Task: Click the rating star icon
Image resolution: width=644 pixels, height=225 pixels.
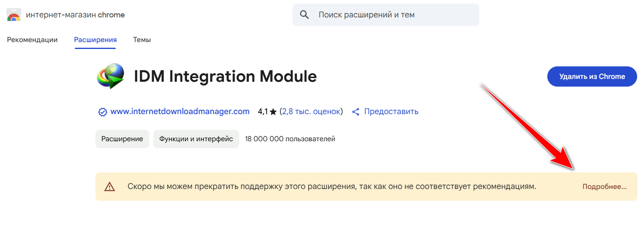Action: 273,112
